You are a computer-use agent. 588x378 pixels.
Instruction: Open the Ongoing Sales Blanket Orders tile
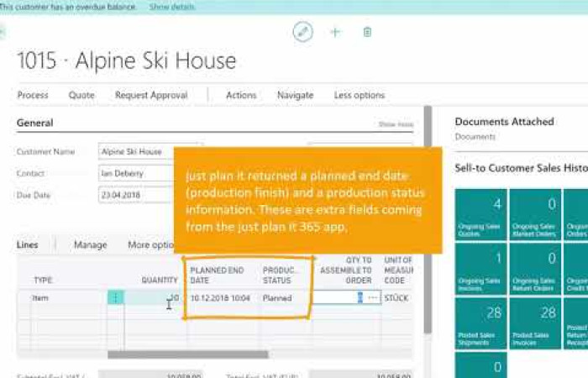point(535,214)
